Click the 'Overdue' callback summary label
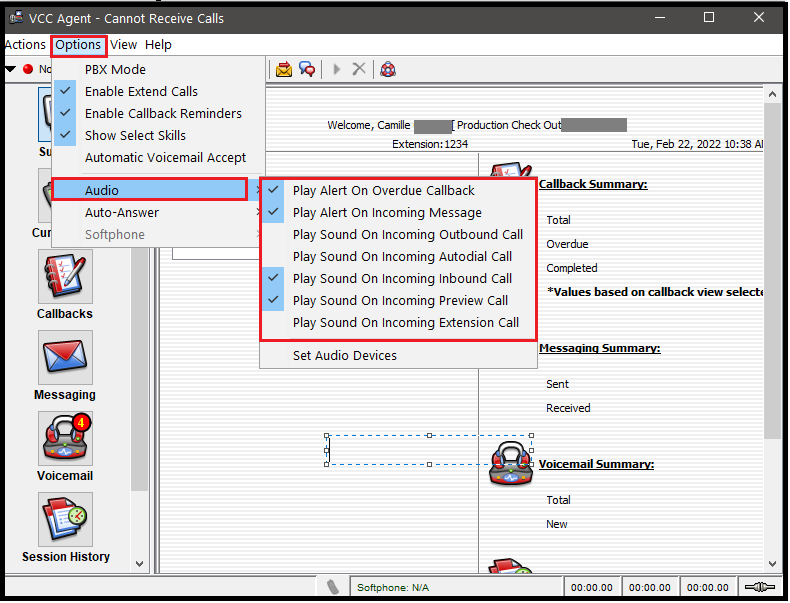This screenshot has height=603, width=790. [567, 244]
